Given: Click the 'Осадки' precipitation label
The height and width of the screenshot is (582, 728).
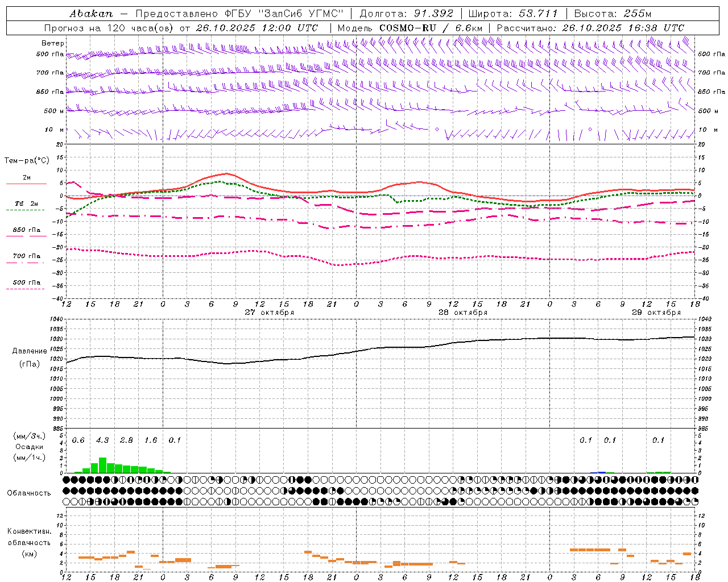Looking at the screenshot, I should [x=29, y=447].
